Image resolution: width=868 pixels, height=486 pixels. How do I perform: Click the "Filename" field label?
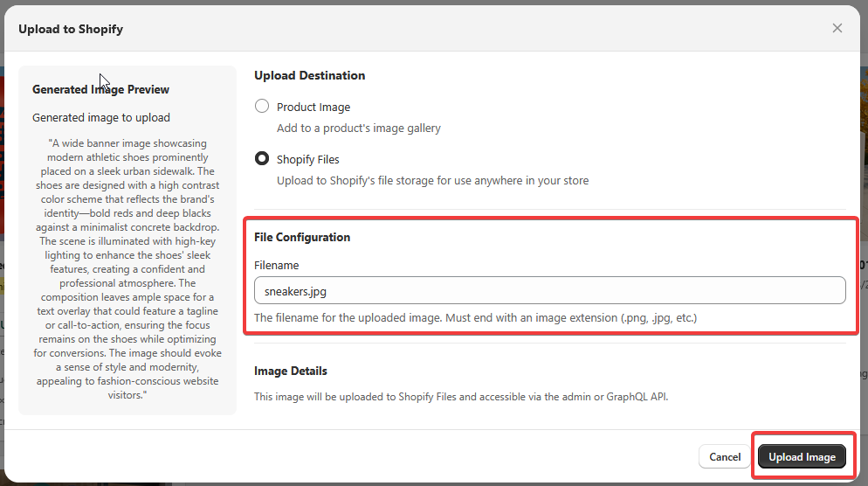tap(277, 265)
